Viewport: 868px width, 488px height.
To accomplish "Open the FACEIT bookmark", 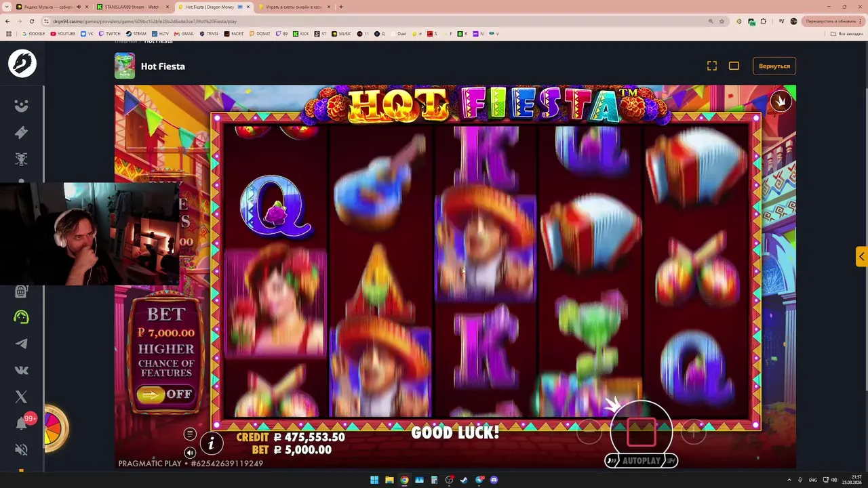I will (234, 33).
